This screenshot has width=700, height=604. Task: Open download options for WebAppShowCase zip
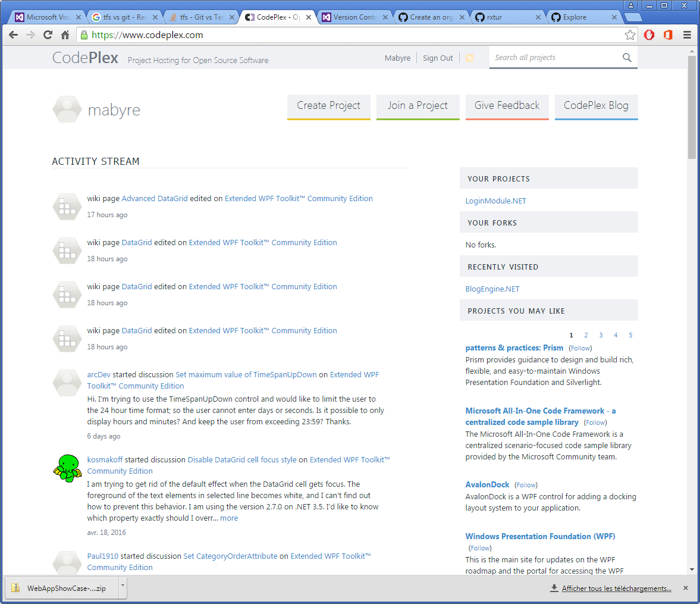coord(123,588)
